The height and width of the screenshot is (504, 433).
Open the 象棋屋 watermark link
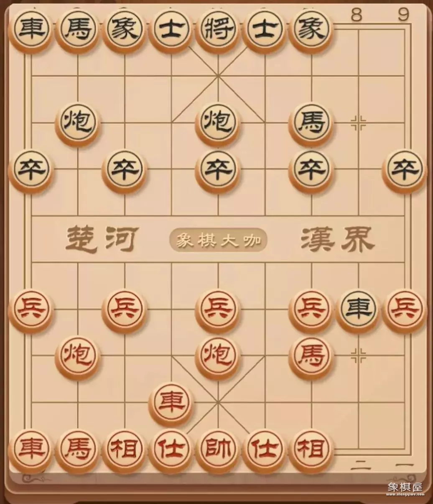[x=405, y=489]
